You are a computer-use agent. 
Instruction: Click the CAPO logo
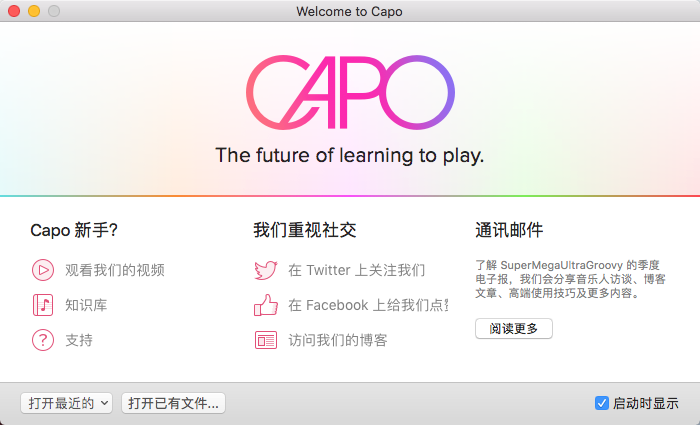tap(350, 92)
